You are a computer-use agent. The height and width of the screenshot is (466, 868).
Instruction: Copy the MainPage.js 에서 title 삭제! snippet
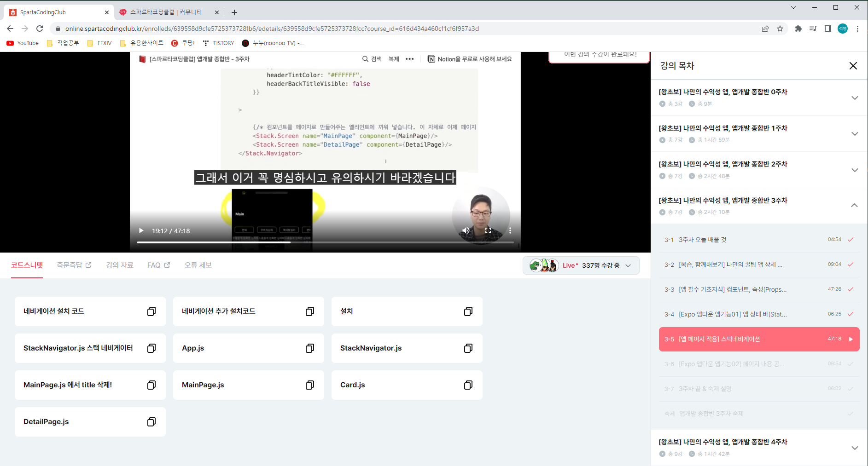click(151, 385)
